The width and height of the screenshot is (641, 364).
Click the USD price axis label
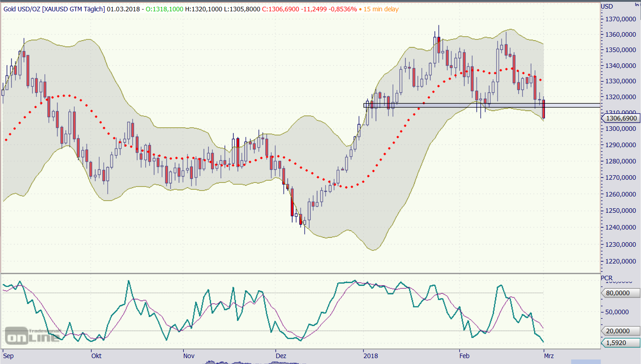click(x=607, y=6)
